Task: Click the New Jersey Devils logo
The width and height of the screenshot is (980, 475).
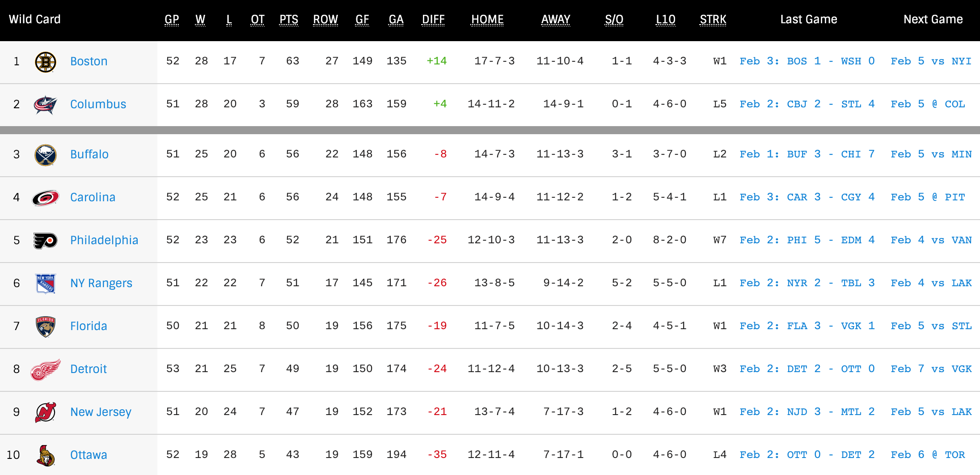Action: pos(46,412)
